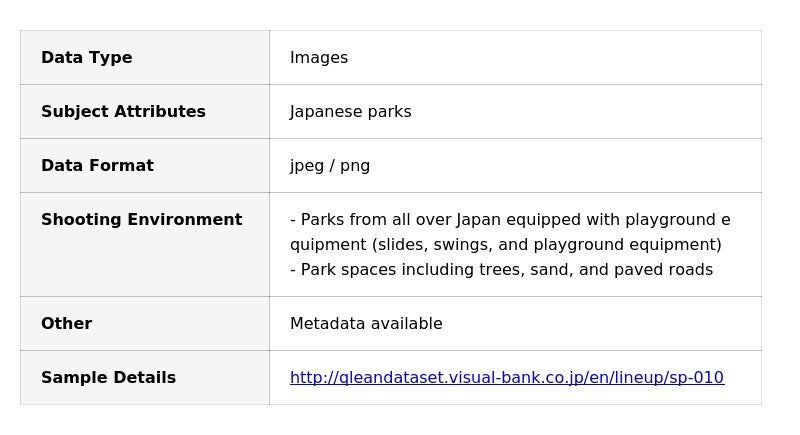Click the line starting "- Parks from all over"
This screenshot has height=435, width=800.
[x=510, y=220]
